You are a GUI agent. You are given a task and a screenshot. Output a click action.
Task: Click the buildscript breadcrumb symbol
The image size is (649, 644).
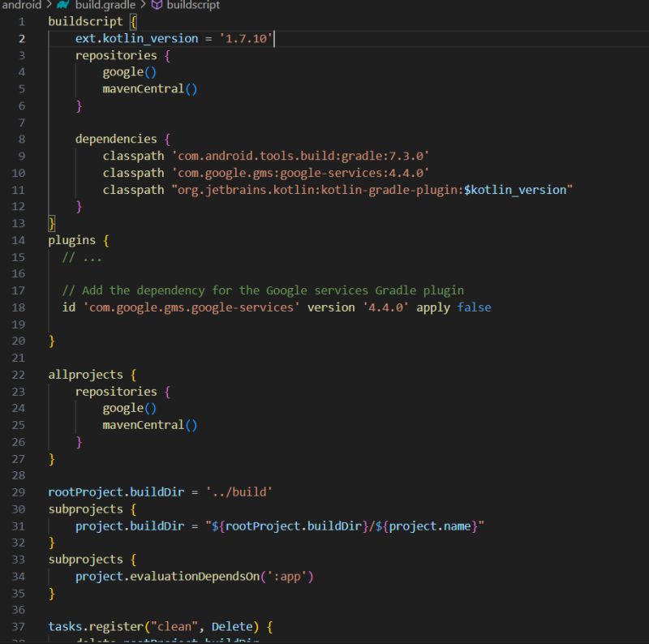point(193,5)
